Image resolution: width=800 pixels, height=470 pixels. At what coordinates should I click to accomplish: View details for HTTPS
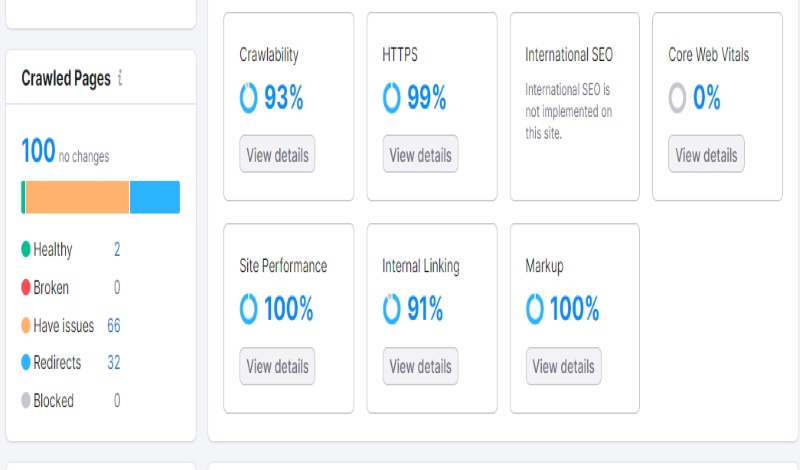420,155
